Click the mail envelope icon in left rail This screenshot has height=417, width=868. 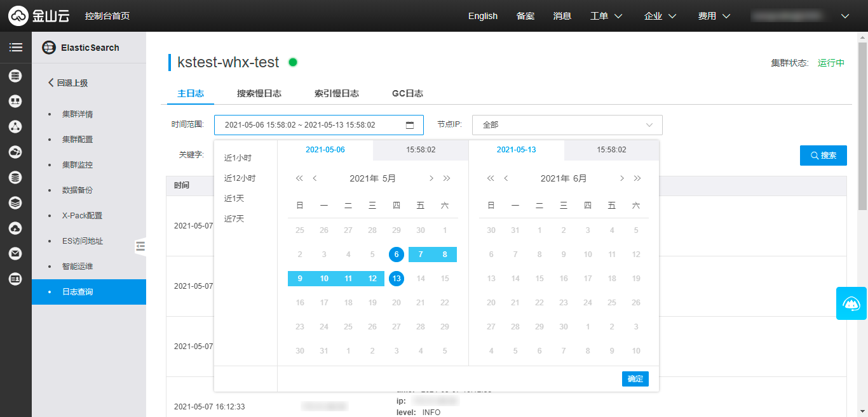click(x=15, y=254)
